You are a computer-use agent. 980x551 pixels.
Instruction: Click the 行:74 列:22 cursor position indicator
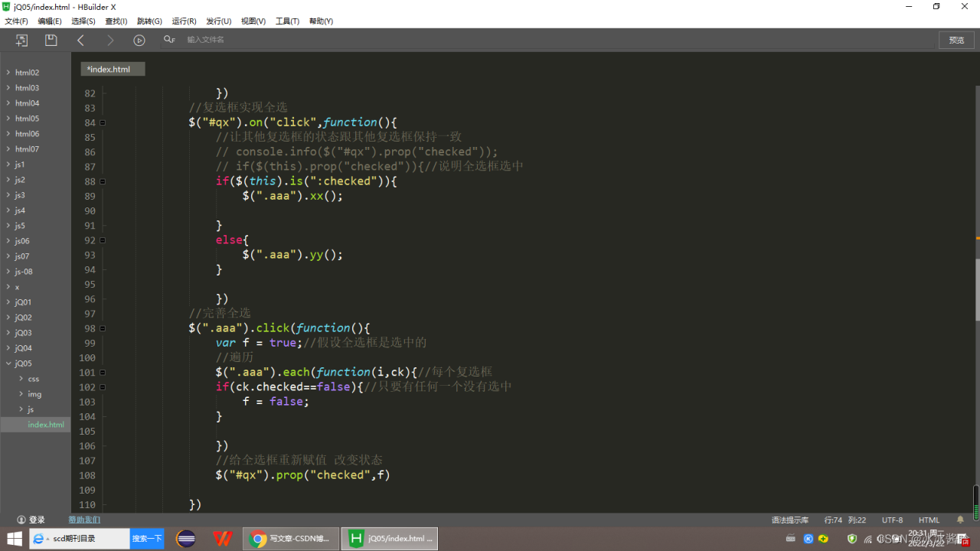coord(845,520)
